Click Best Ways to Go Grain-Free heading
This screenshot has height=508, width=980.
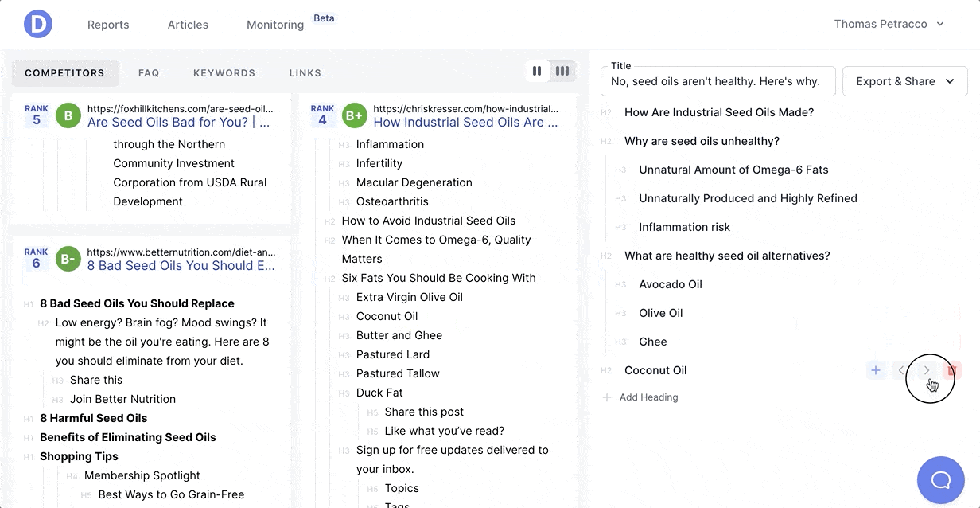coord(171,494)
